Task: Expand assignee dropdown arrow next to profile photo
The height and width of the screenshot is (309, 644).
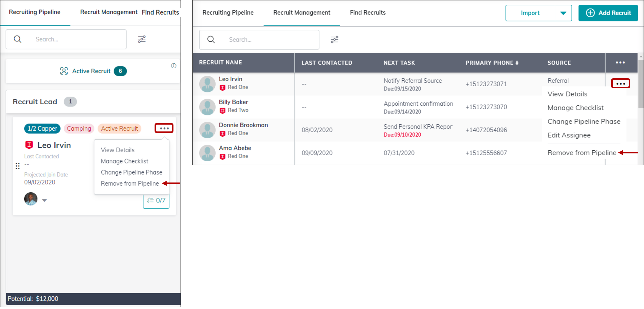Action: [x=44, y=200]
